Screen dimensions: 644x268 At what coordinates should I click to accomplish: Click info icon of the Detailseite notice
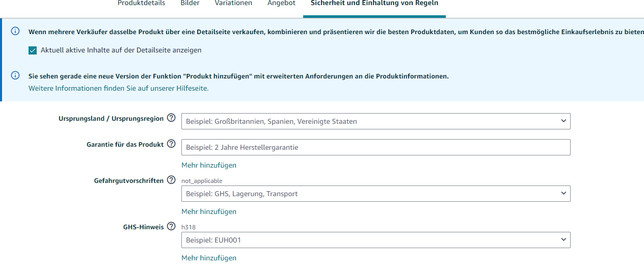pos(15,31)
